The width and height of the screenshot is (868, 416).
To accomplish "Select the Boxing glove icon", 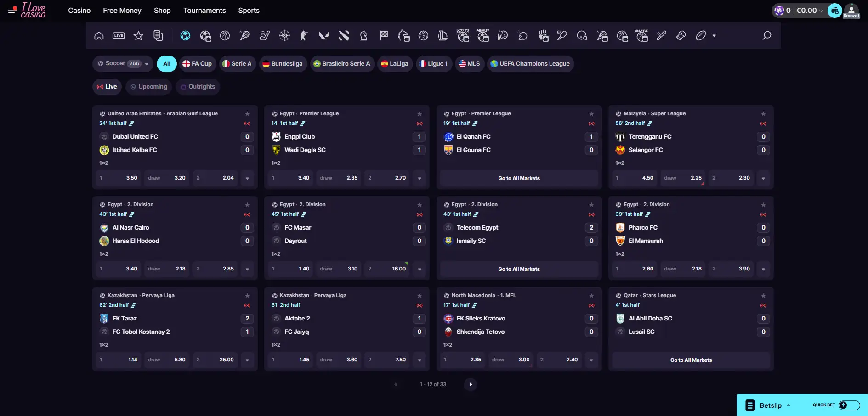I will (x=681, y=36).
